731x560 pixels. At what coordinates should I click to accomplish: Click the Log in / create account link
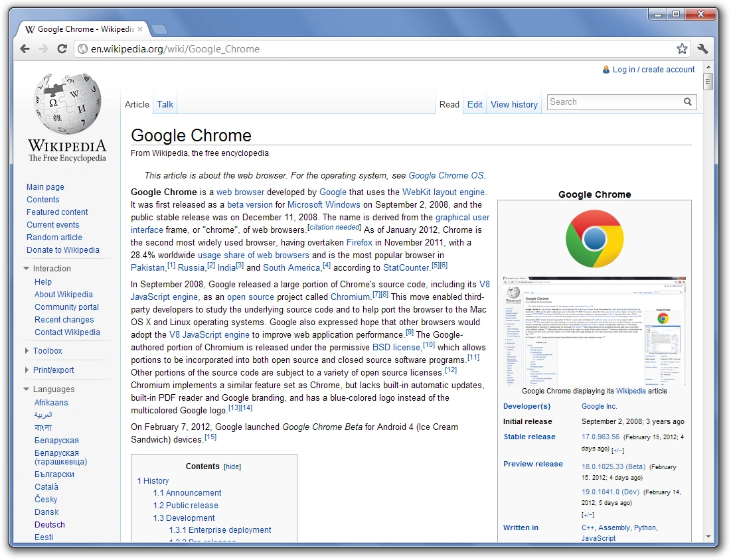pos(653,69)
